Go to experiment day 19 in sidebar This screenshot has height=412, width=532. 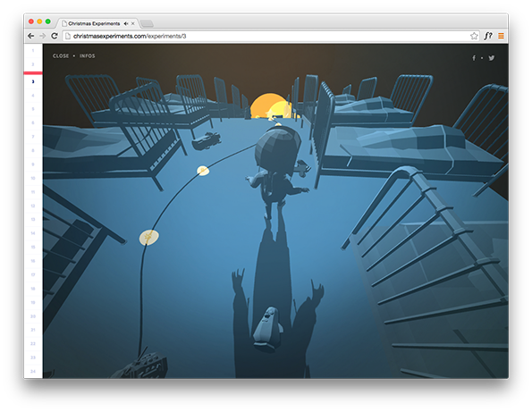[x=33, y=302]
